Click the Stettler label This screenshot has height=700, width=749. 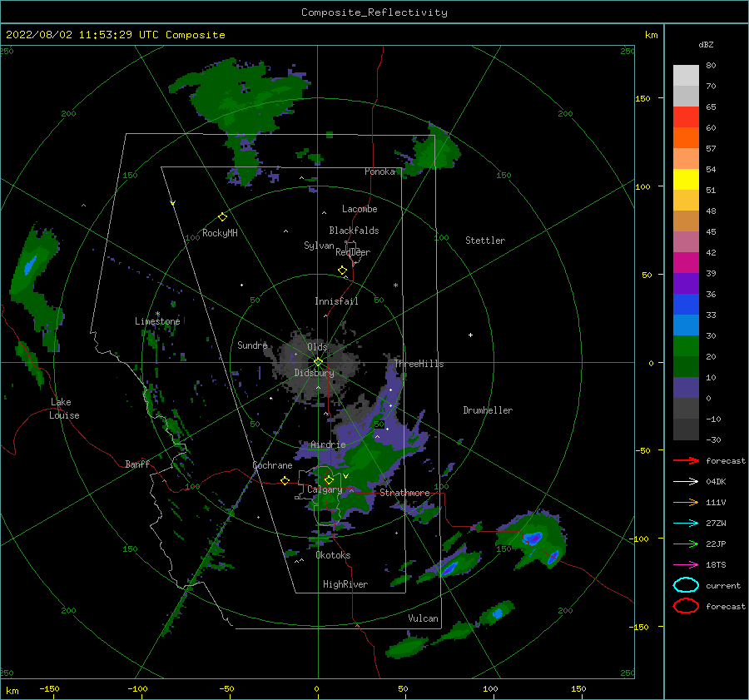point(485,241)
